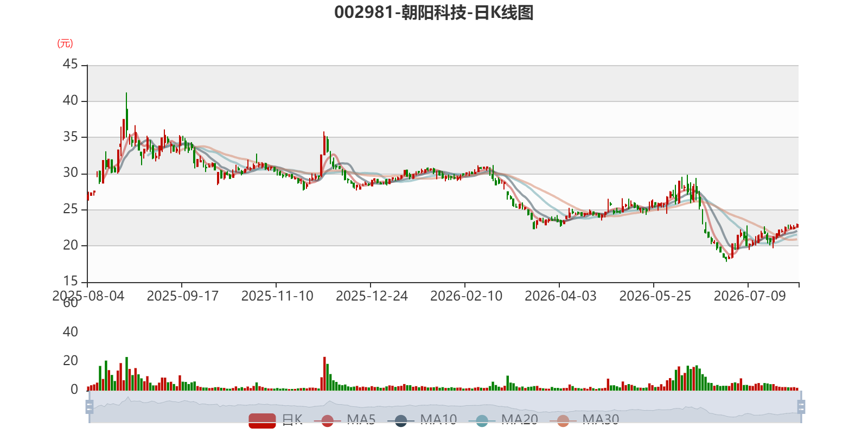Click the right zoom slider handle
This screenshot has width=868, height=434.
(801, 406)
